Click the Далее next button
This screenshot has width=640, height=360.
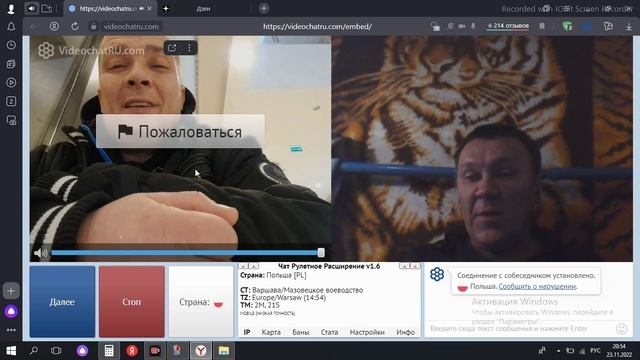tap(62, 302)
